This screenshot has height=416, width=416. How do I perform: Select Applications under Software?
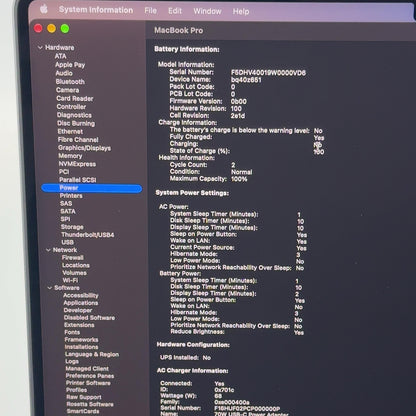pyautogui.click(x=81, y=303)
